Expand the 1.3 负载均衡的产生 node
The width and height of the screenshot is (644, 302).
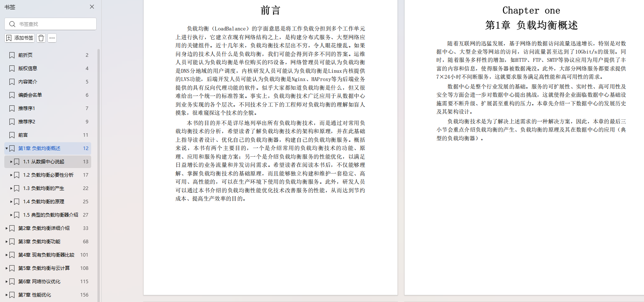[11, 188]
